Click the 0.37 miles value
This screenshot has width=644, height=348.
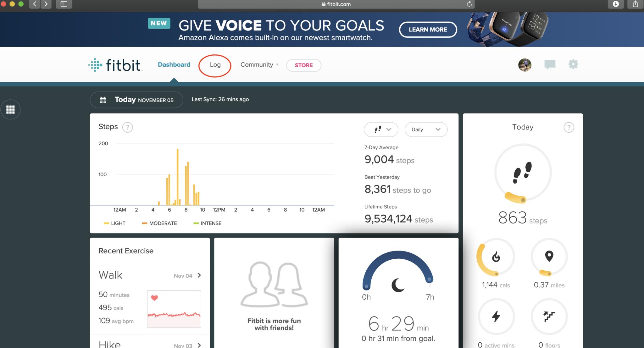(549, 285)
